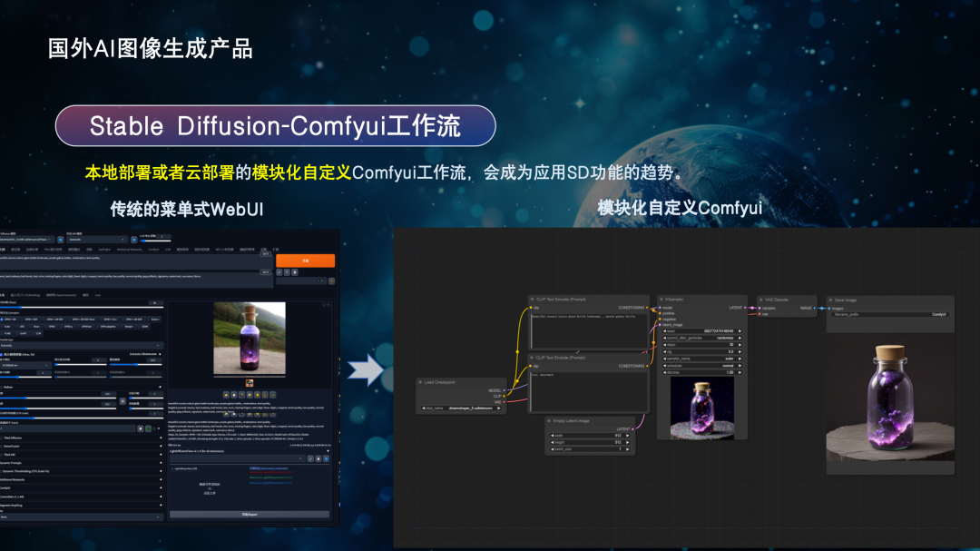Click the latent_image input port on KSampler
This screenshot has width=980, height=551.
pyautogui.click(x=660, y=325)
